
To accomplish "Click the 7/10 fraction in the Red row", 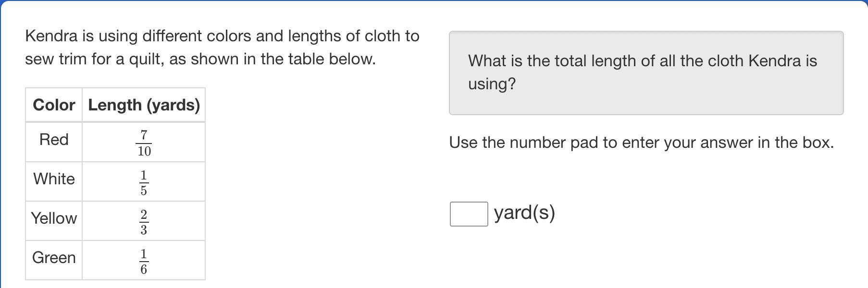I will point(144,143).
